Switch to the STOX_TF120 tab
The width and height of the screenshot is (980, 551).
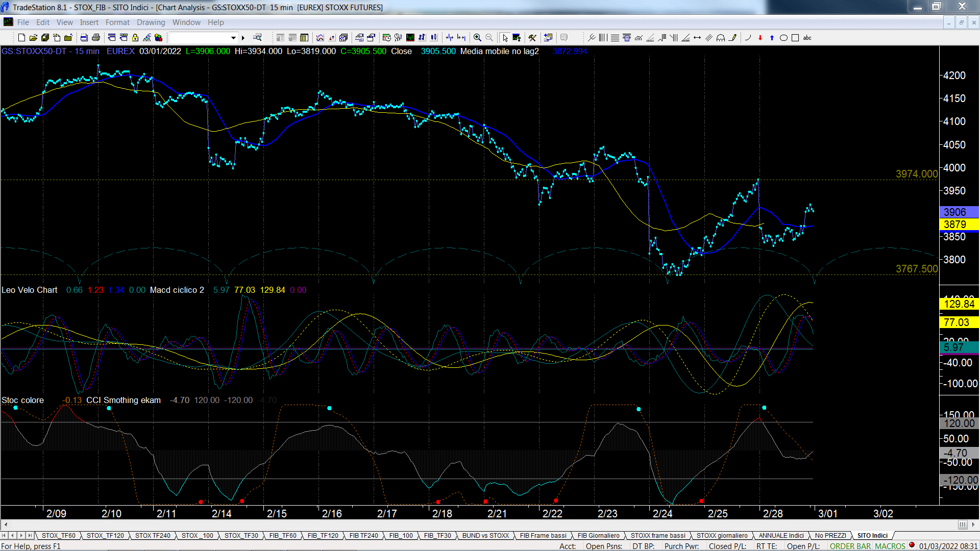click(x=105, y=535)
